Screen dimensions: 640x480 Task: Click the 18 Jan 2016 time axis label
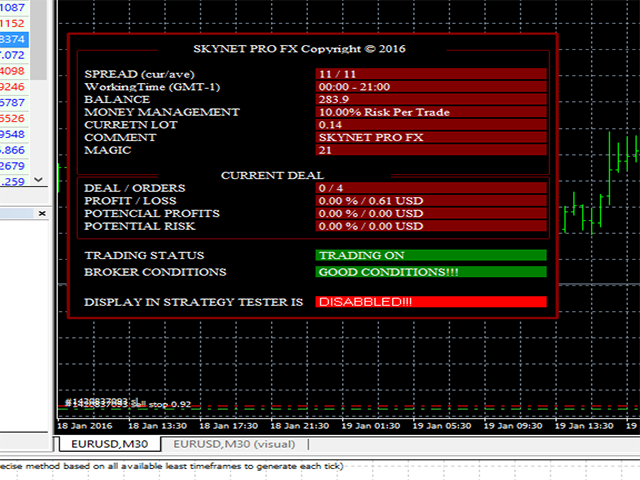pos(84,426)
